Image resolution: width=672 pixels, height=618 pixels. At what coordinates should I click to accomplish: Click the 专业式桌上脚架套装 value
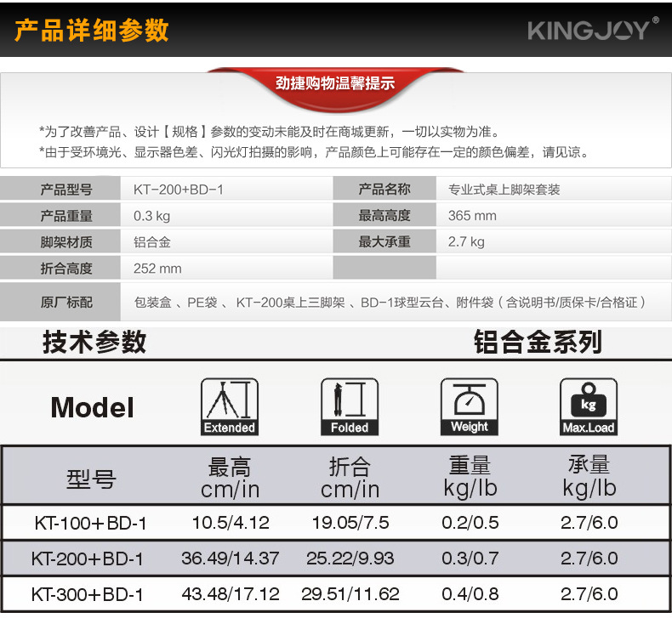pyautogui.click(x=504, y=190)
